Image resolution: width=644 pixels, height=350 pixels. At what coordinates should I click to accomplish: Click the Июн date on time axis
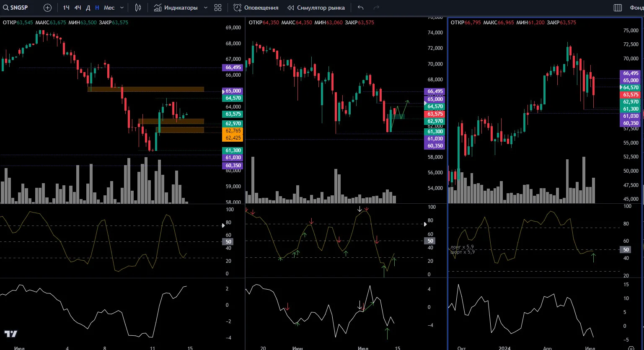tap(297, 348)
